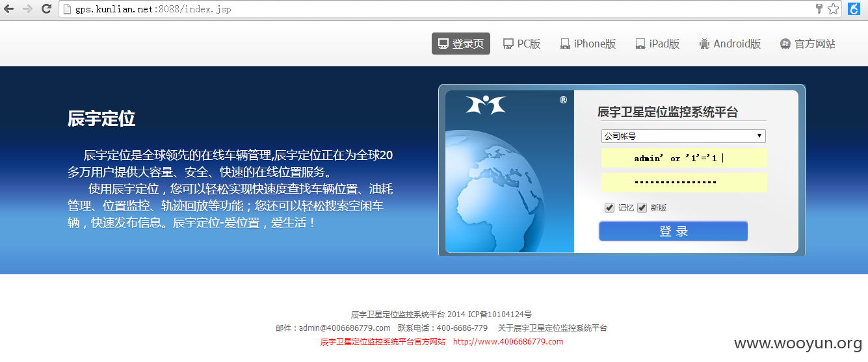Click the 辰宇定位 heading
Image resolution: width=868 pixels, height=362 pixels.
(x=101, y=118)
